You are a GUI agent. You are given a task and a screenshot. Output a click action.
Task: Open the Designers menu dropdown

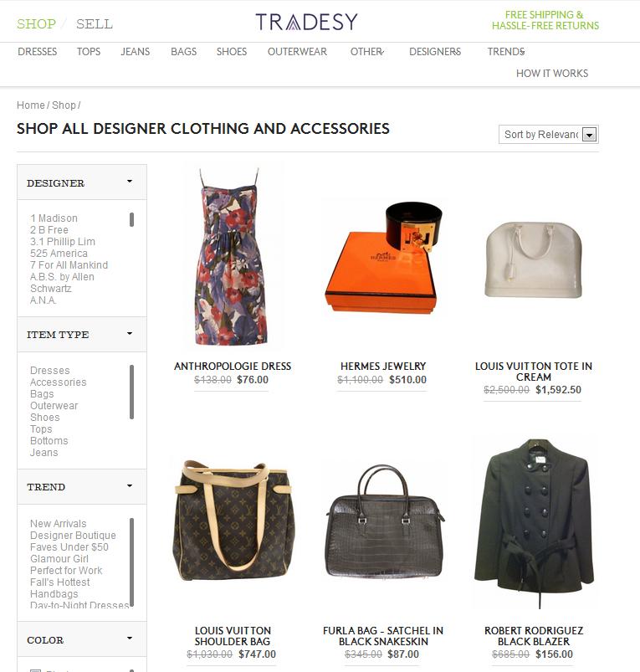[435, 52]
